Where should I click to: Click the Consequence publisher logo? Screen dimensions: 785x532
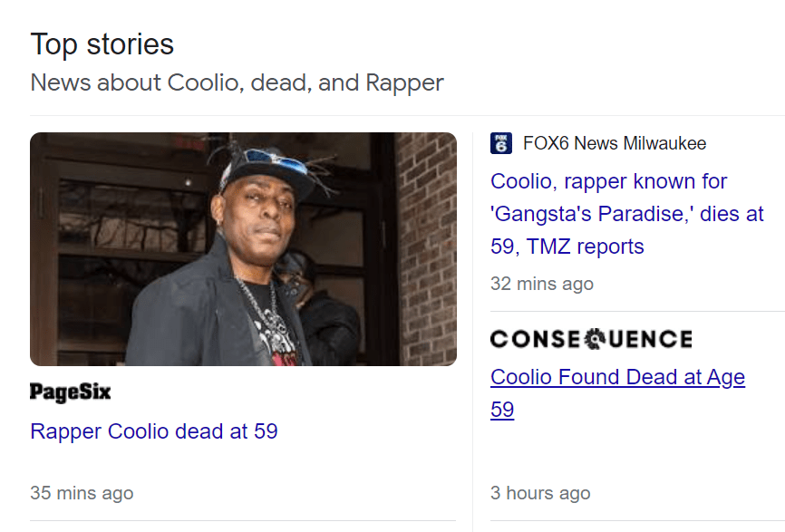[591, 339]
